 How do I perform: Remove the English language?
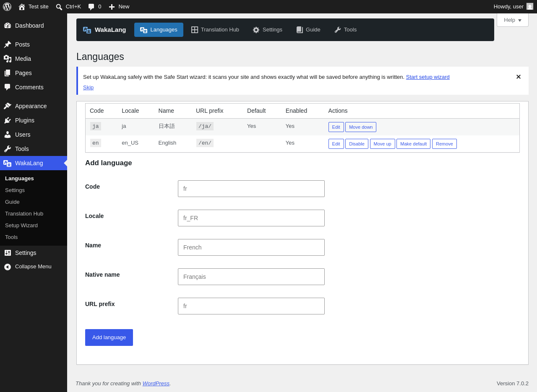tap(444, 144)
